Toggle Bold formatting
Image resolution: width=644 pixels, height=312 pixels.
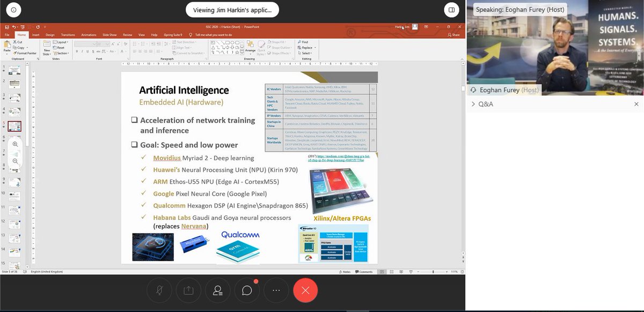click(x=77, y=51)
